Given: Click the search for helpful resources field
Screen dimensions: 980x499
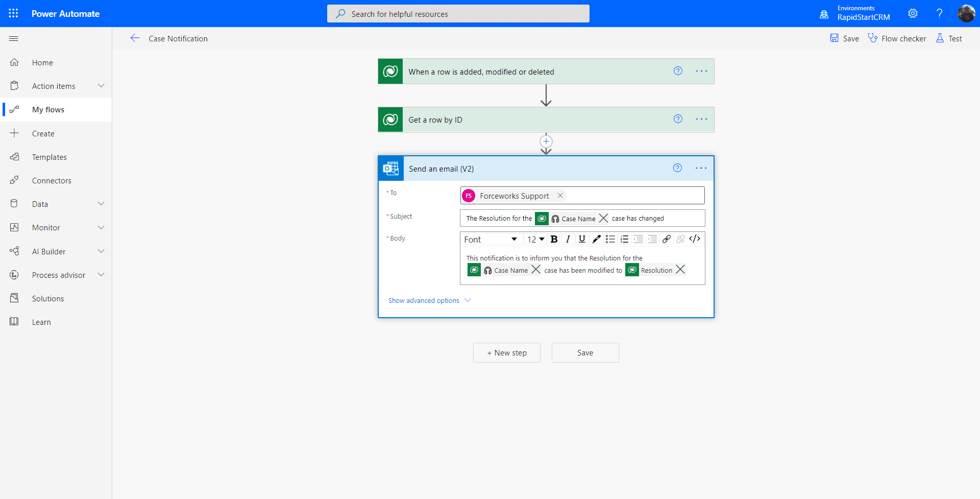Looking at the screenshot, I should (458, 13).
